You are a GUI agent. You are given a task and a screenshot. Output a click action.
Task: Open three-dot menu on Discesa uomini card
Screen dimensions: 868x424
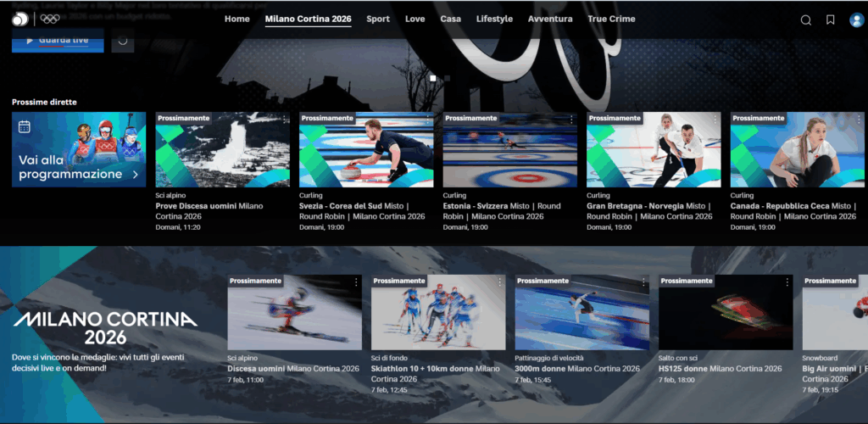point(356,282)
